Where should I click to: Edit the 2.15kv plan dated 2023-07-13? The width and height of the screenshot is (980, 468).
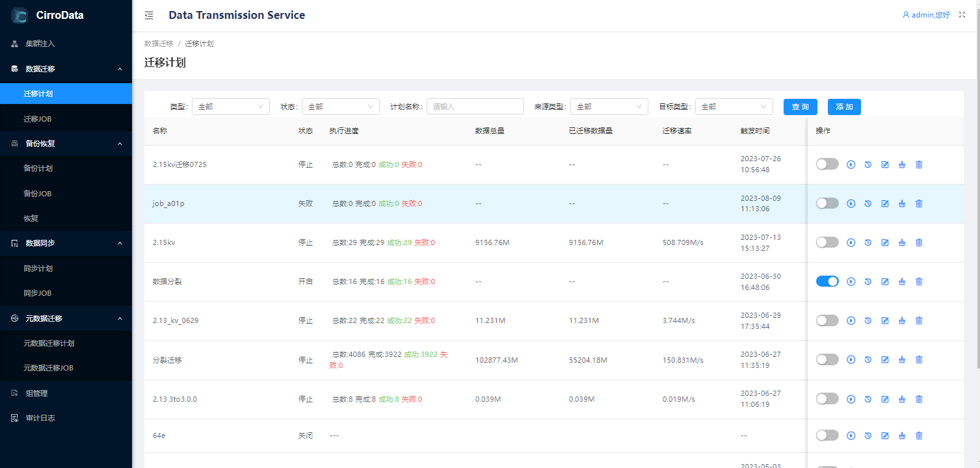pyautogui.click(x=885, y=242)
